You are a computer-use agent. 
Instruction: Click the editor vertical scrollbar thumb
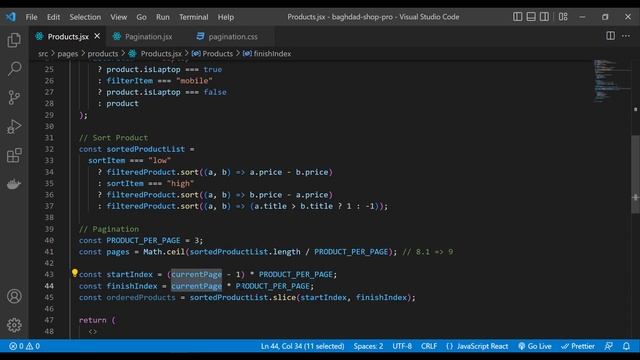coord(636,174)
